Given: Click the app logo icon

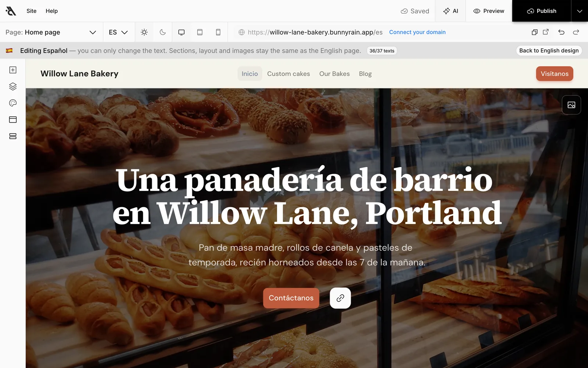Looking at the screenshot, I should [11, 11].
